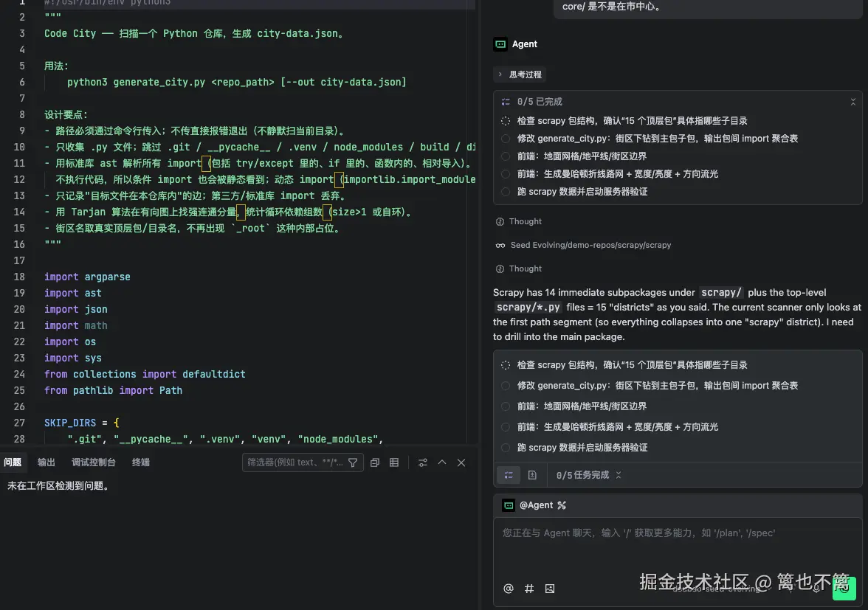Click the scrapy/ inline code chip
This screenshot has height=610, width=868.
tap(720, 293)
